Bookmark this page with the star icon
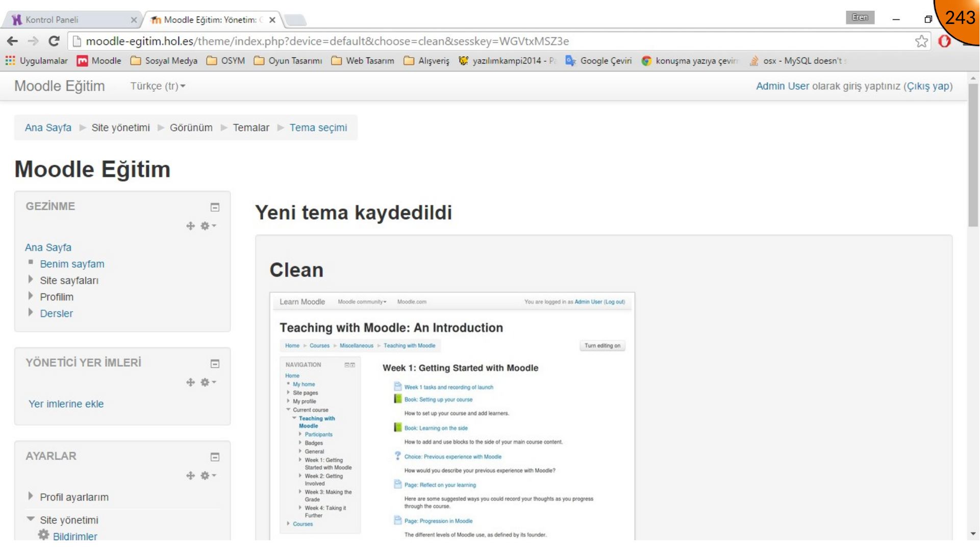Viewport: 980px width, 551px height. (x=921, y=41)
